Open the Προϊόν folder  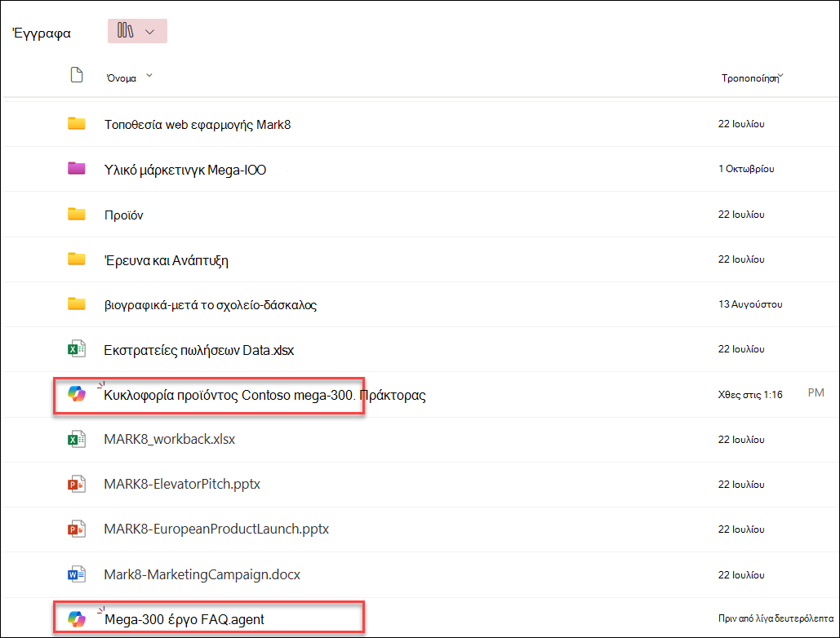(124, 215)
